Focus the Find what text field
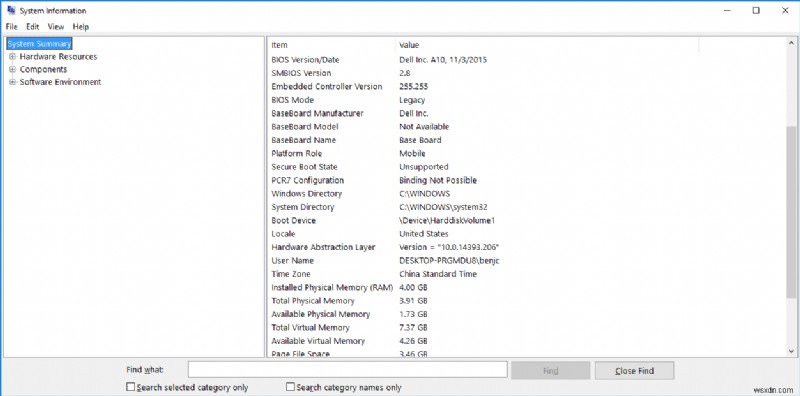The image size is (800, 396). coord(347,369)
